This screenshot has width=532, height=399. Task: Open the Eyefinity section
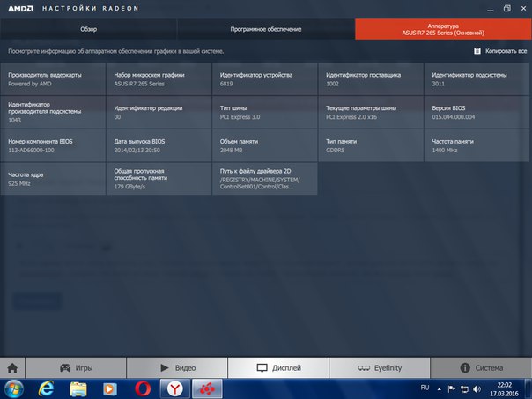click(x=380, y=368)
